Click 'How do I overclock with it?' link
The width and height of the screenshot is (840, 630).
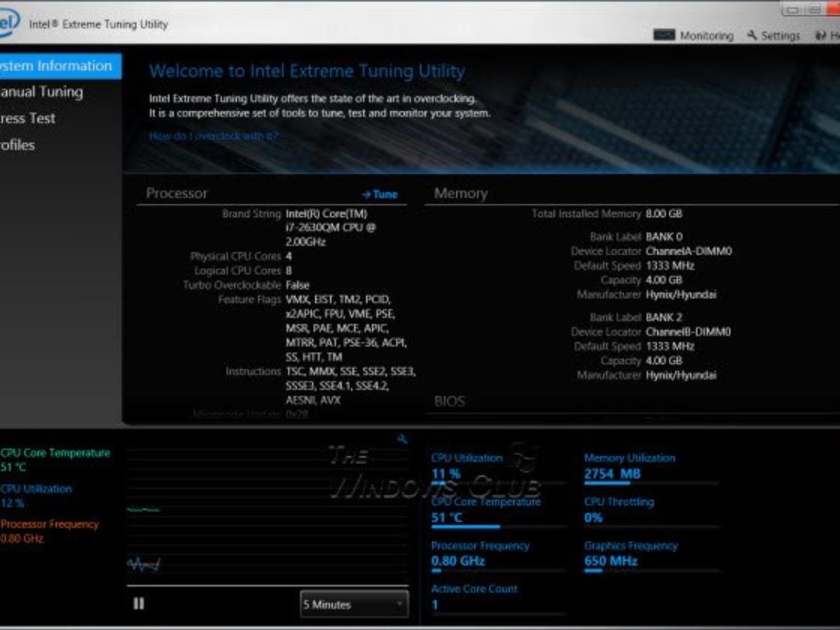213,136
